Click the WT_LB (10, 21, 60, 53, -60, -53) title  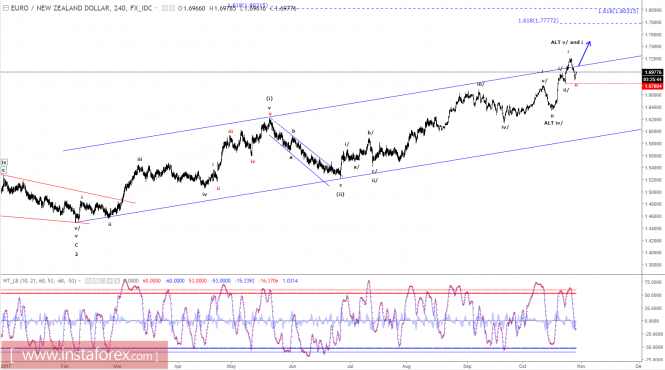tap(39, 280)
